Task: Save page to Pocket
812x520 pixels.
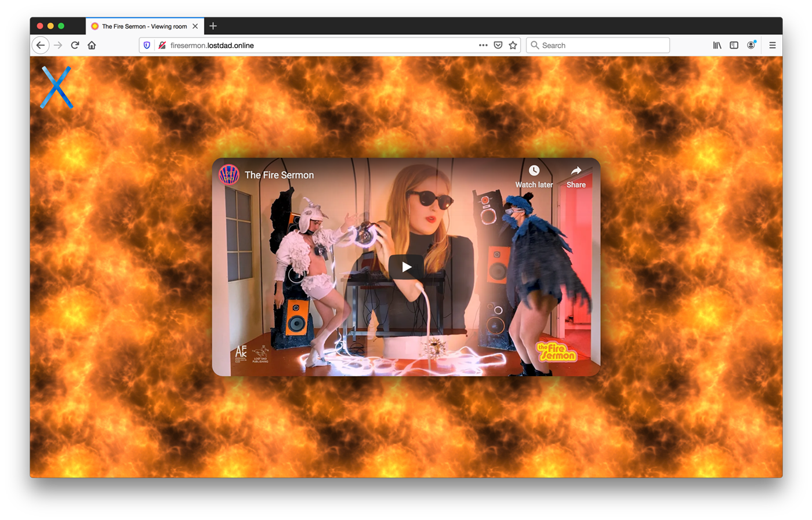Action: 498,45
